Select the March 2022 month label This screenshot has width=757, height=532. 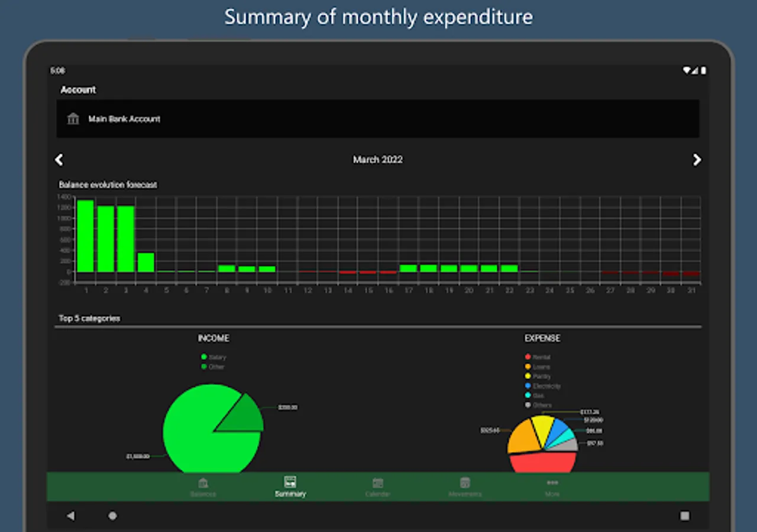378,160
